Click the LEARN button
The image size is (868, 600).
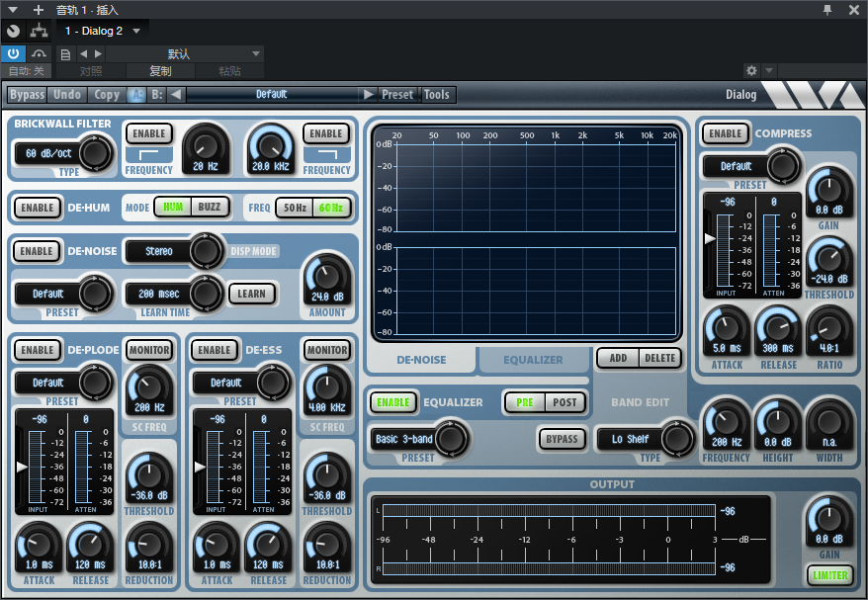[x=252, y=294]
